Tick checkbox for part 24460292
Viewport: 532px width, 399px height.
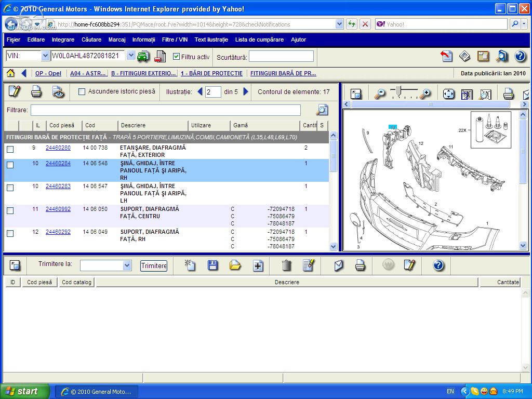point(10,233)
